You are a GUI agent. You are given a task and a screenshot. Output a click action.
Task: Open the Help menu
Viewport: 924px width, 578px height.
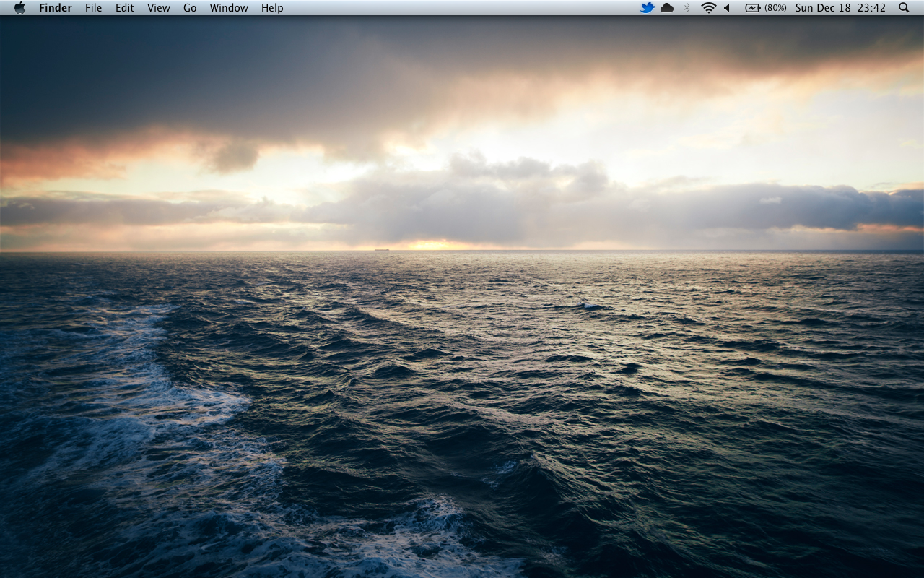272,8
